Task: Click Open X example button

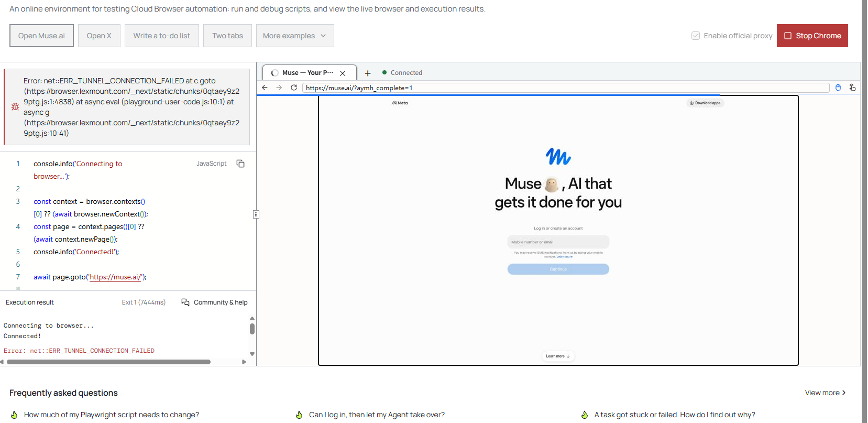Action: click(x=99, y=36)
